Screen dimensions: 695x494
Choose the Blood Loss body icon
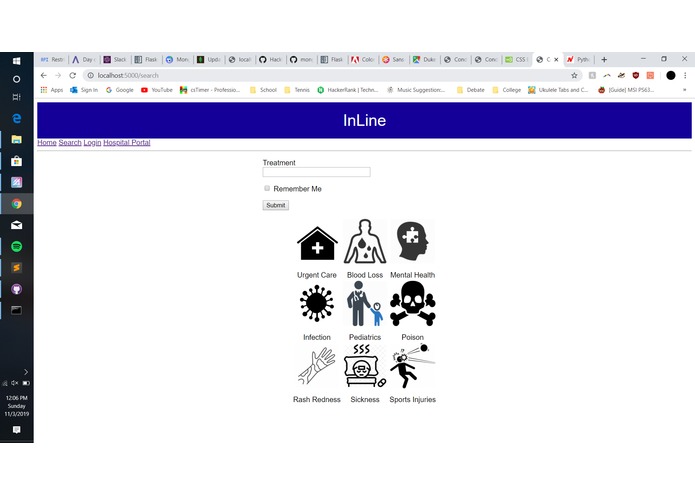(x=365, y=241)
